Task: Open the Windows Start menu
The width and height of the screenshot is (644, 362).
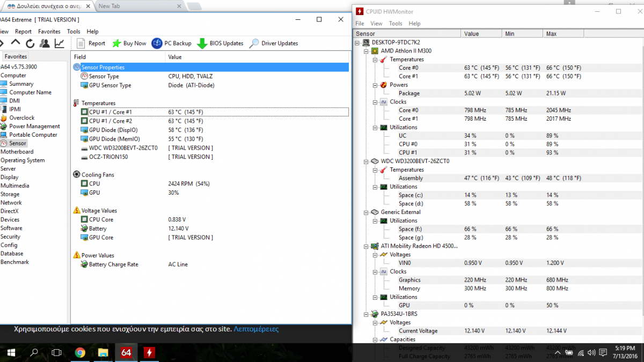Action: [11, 352]
